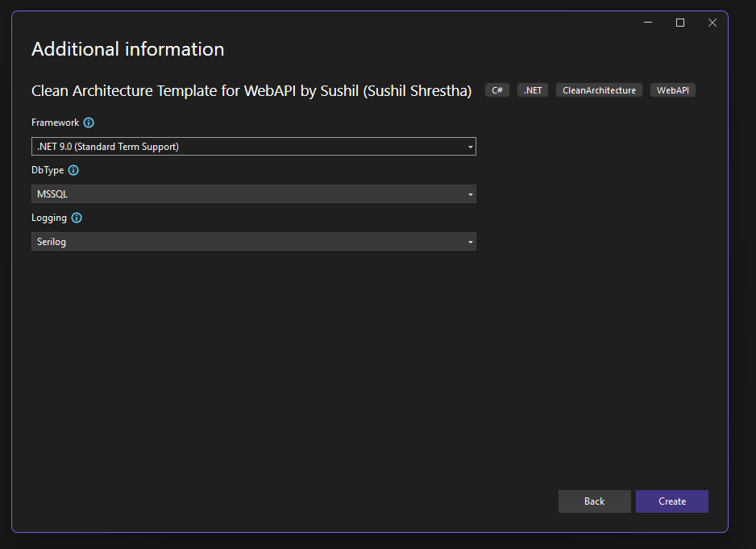Click the DbType info icon
Screen dimensions: 756x549
click(73, 170)
